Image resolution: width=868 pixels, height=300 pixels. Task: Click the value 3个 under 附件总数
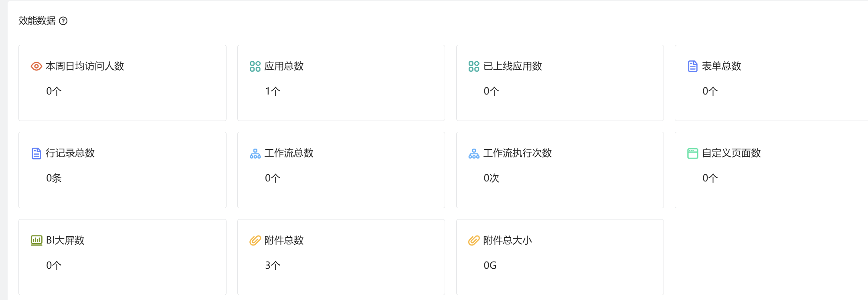(x=272, y=265)
